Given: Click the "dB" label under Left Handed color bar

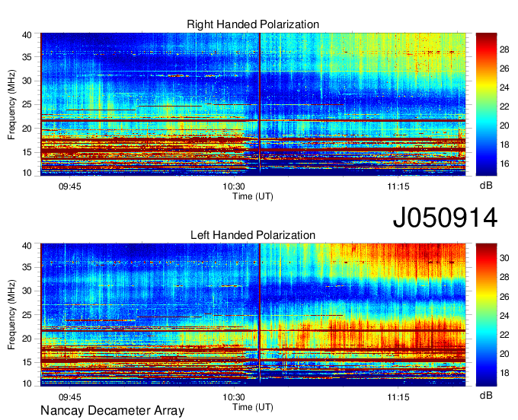Looking at the screenshot, I should click(486, 396).
